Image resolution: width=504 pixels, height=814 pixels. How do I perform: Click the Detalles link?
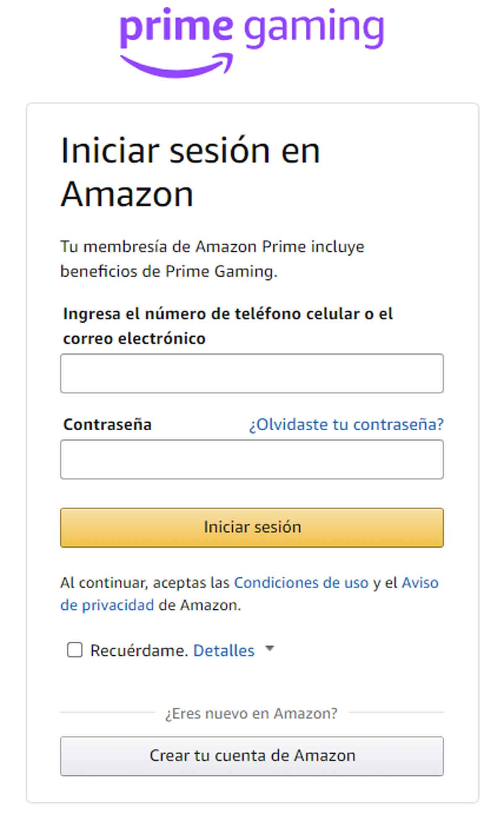coord(223,651)
